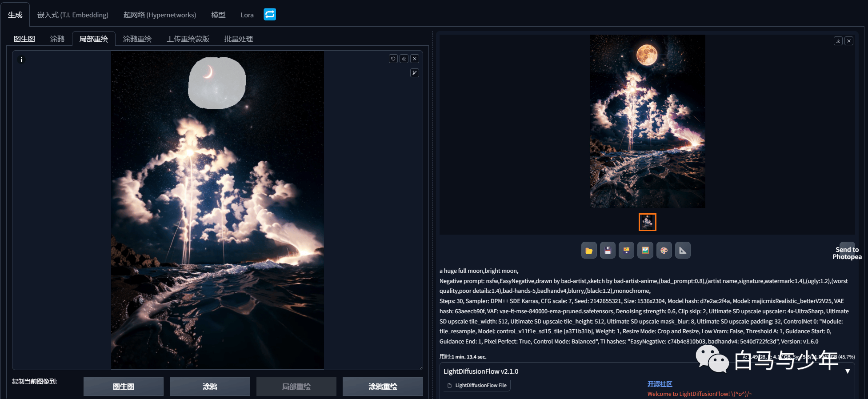Download the generated image from gallery
Image resolution: width=868 pixels, height=399 pixels.
(x=838, y=41)
